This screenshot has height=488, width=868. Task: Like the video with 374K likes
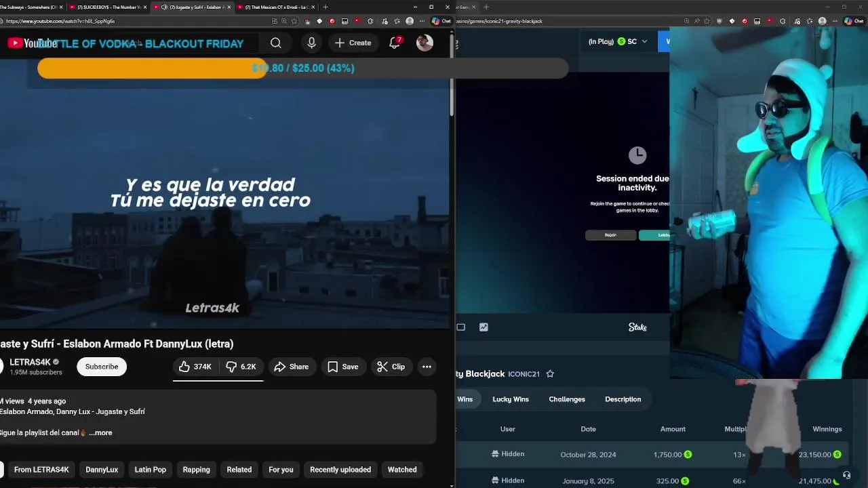tap(195, 367)
